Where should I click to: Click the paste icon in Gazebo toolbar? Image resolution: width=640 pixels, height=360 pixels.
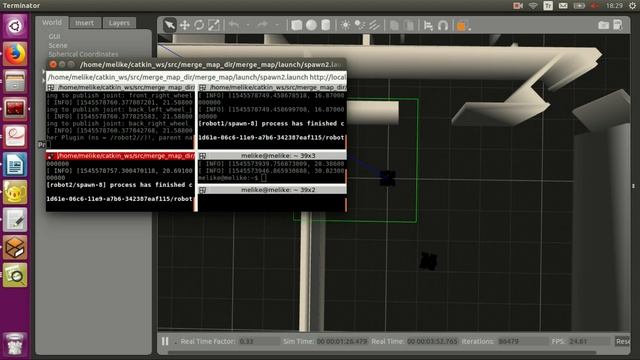coord(409,25)
